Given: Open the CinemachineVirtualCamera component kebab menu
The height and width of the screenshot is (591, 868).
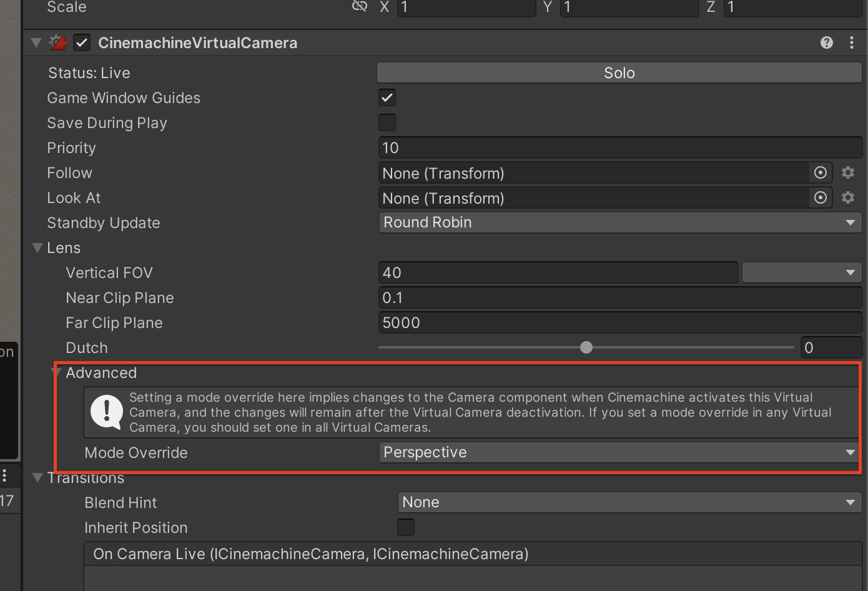Looking at the screenshot, I should [x=852, y=42].
